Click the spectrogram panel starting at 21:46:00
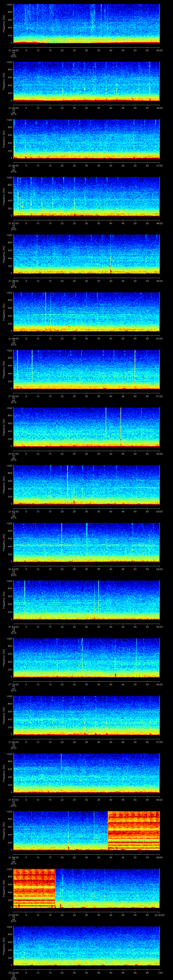Viewport: 173px width, 980px height. pos(86,139)
